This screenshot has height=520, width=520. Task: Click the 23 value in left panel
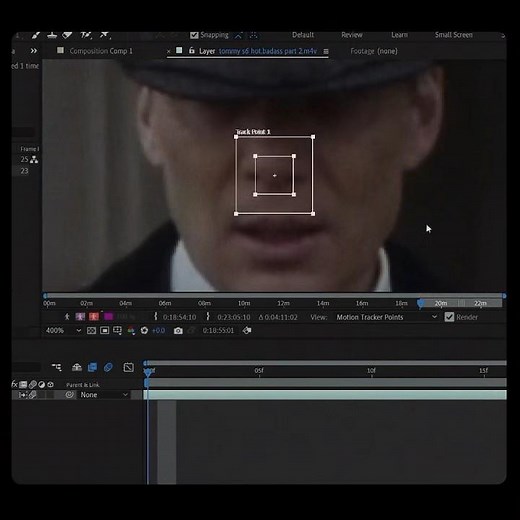pyautogui.click(x=24, y=171)
